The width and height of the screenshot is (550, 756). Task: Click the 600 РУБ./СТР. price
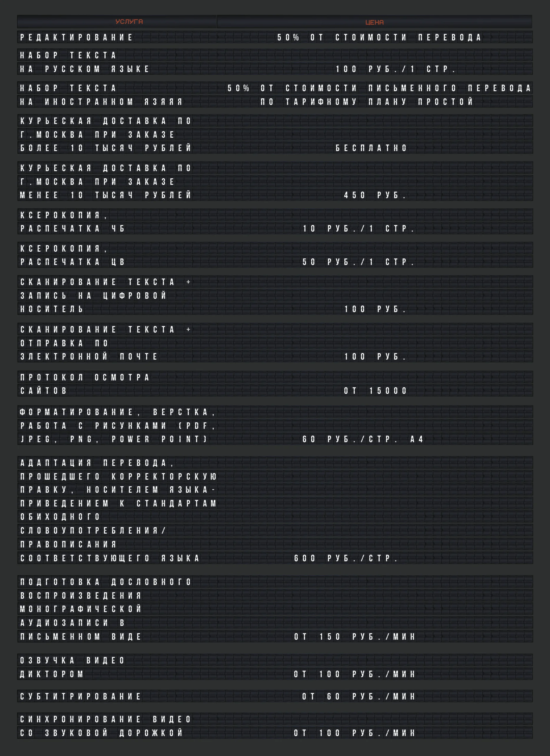click(x=346, y=558)
